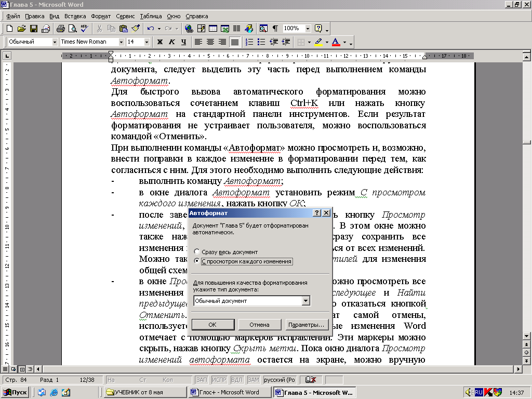Screen dimensions: 532x399
Task: Open the Файл menu
Action: click(x=13, y=16)
